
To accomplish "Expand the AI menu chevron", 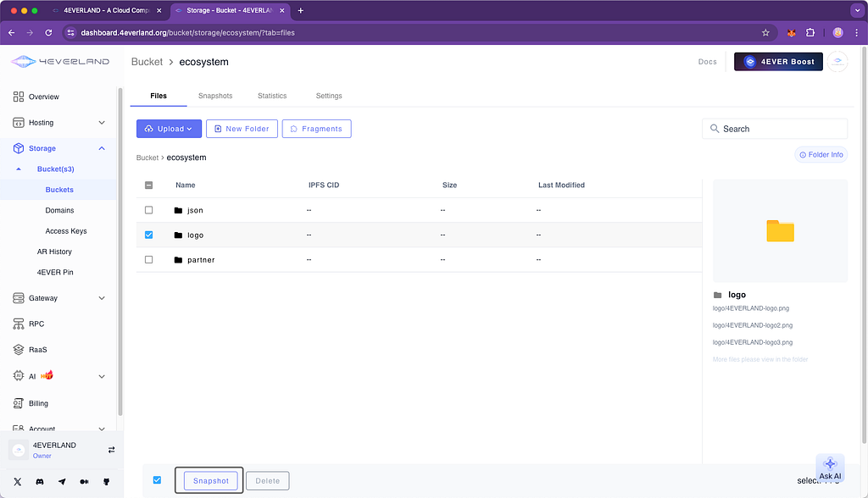I will [102, 376].
